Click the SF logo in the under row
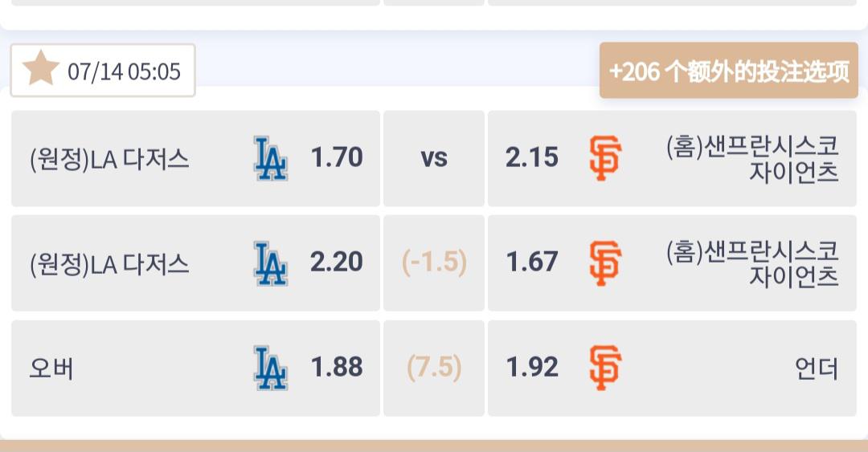 point(605,368)
